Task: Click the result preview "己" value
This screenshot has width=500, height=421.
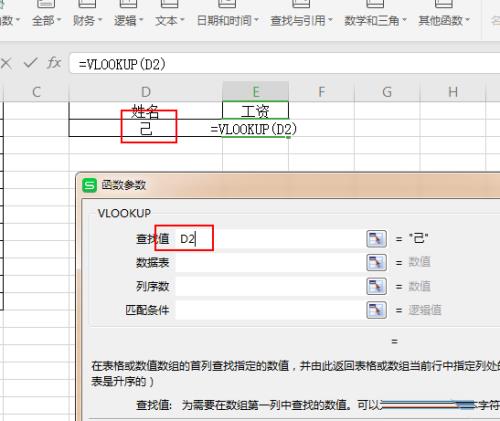Action: point(419,239)
